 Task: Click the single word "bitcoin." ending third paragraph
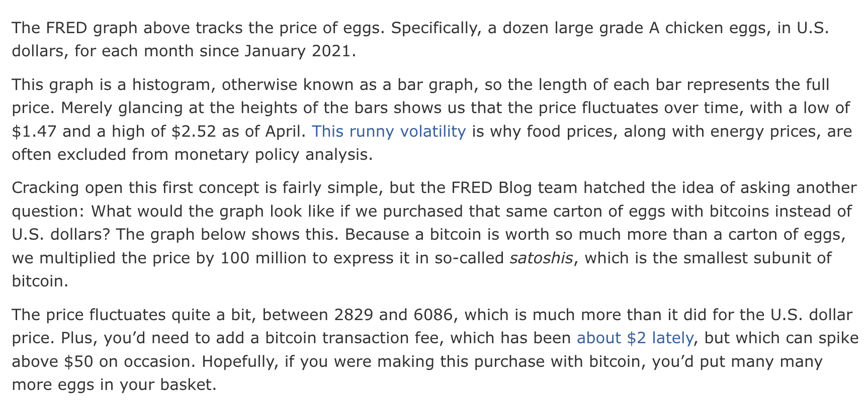pos(40,281)
